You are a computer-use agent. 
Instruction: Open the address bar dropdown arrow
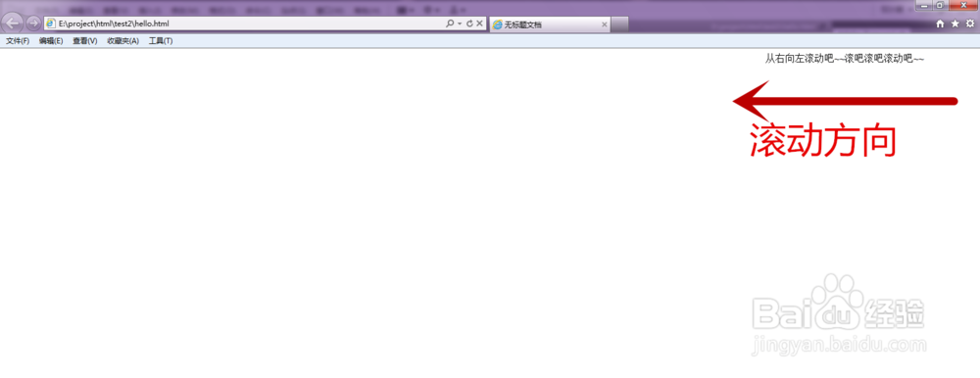(460, 24)
